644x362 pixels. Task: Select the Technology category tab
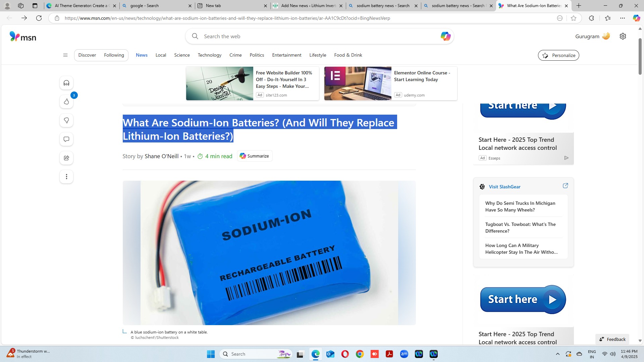(209, 55)
